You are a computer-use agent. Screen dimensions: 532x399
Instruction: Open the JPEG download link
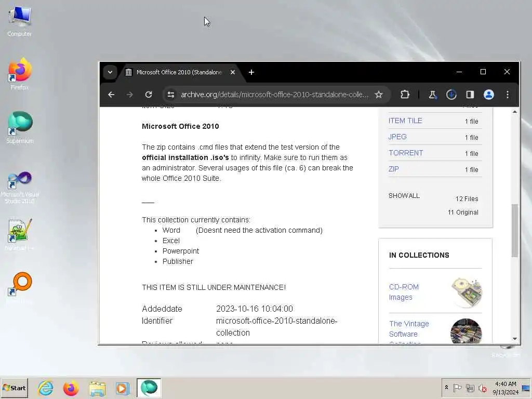point(397,137)
